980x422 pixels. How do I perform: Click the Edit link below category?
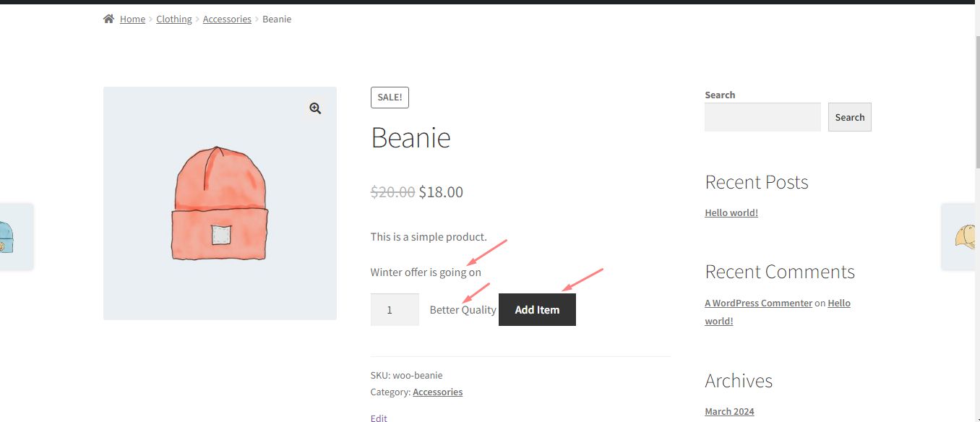379,418
